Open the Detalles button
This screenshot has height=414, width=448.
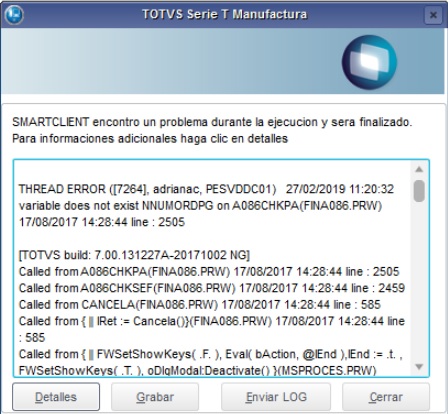click(x=56, y=397)
